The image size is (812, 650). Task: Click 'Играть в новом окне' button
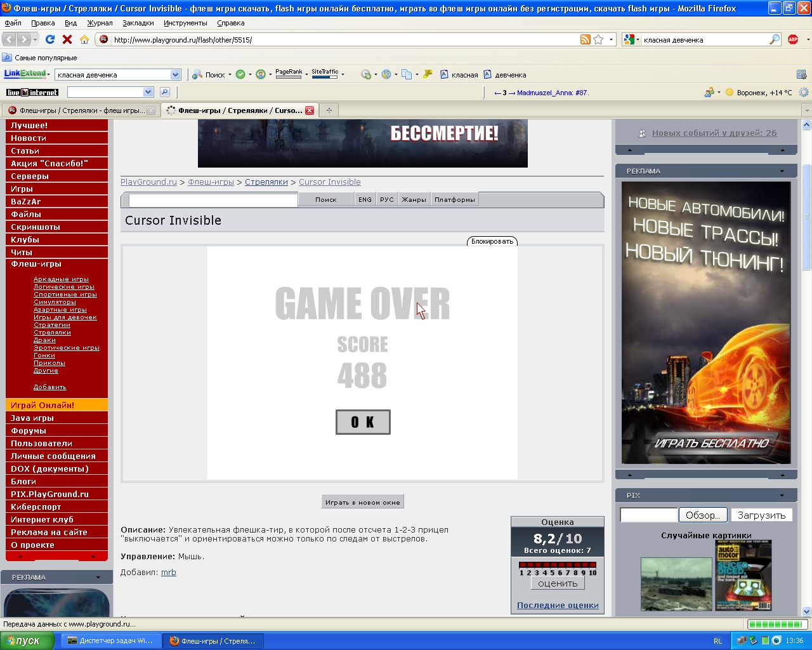363,502
